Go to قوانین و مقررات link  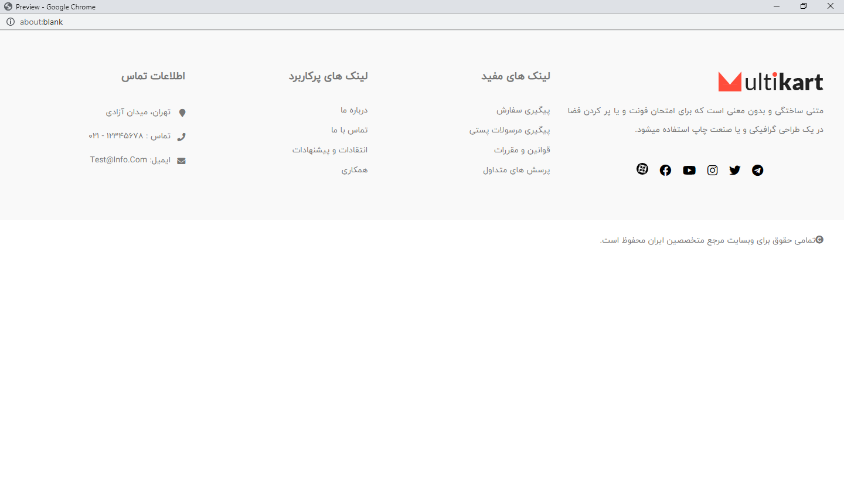pos(522,150)
